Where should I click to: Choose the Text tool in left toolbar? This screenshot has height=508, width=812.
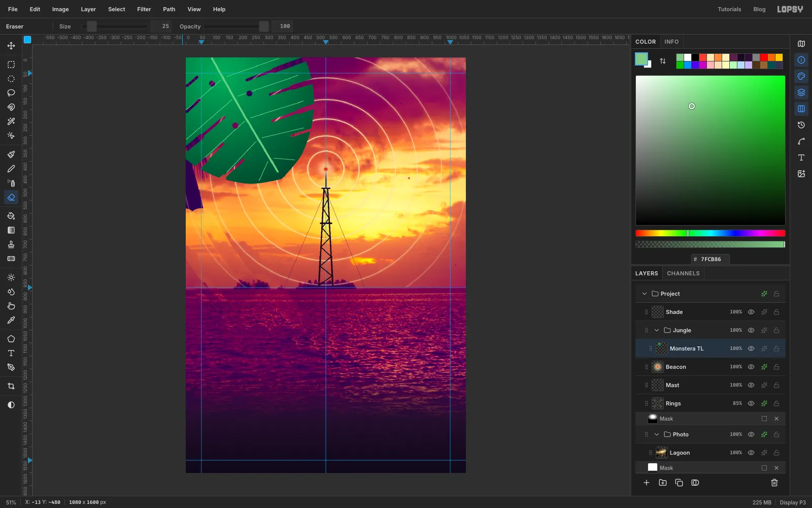click(x=11, y=353)
